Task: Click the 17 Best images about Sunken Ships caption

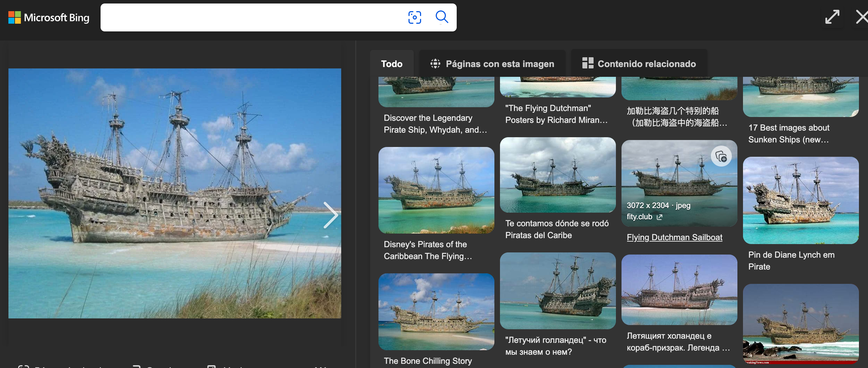Action: [789, 134]
